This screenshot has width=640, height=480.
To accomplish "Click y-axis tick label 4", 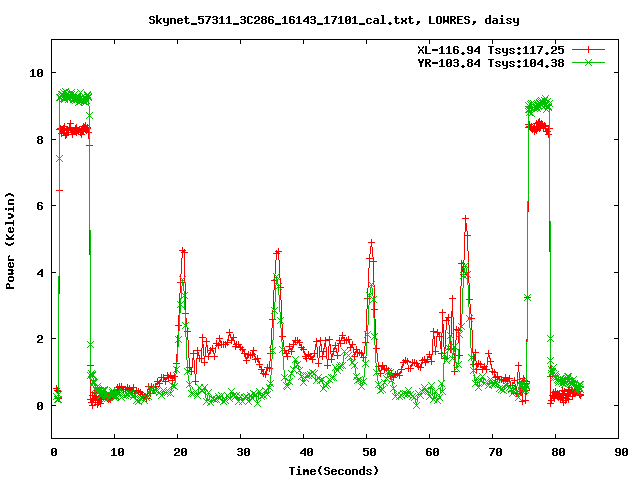I will (40, 273).
